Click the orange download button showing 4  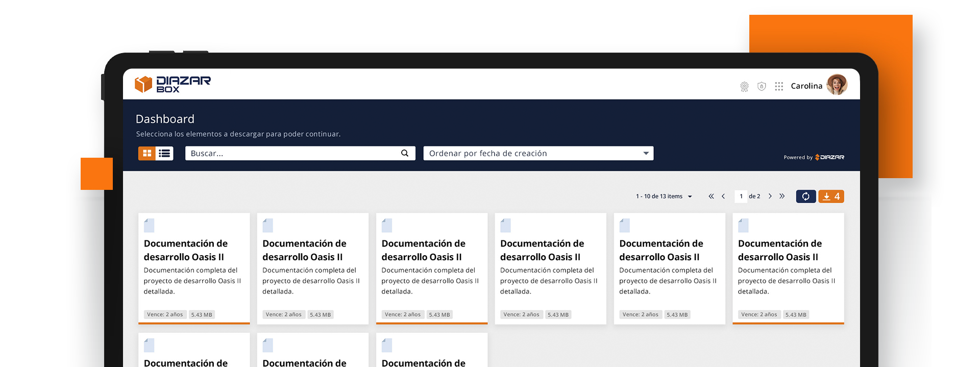(831, 197)
